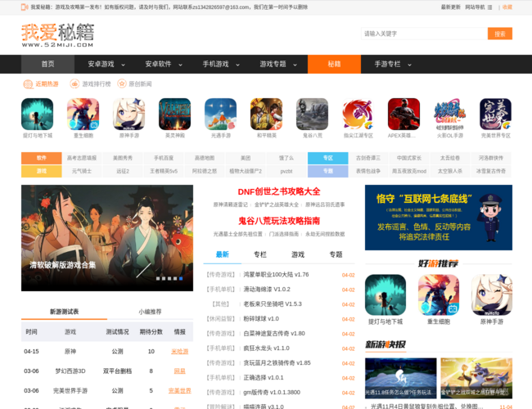This screenshot has height=409, width=532.
Task: Open the 原神手游 game icon in top row
Action: click(128, 115)
